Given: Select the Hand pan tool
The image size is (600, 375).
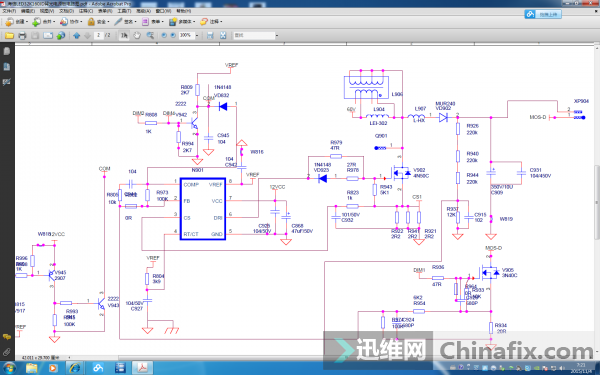Looking at the screenshot, I should pyautogui.click(x=137, y=35).
